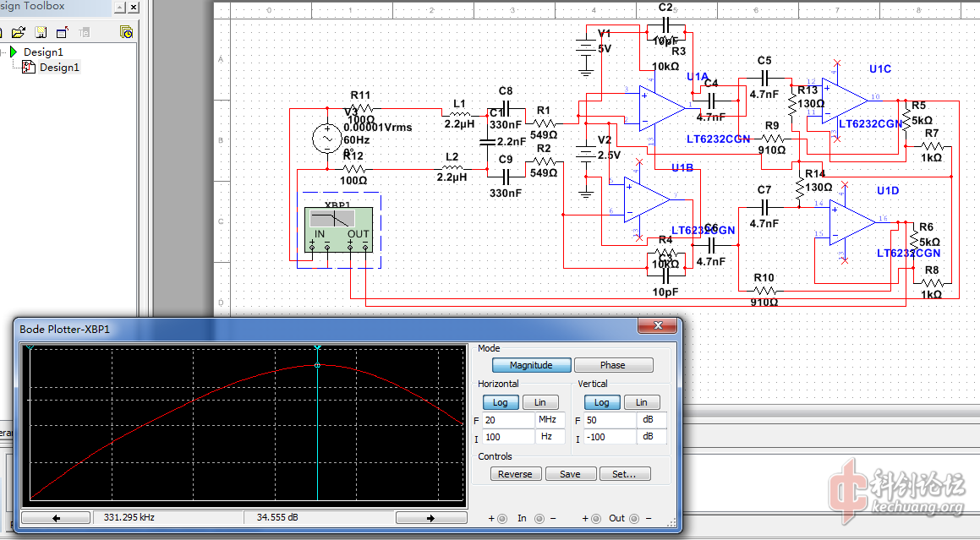Move cursor left with the left arrow button
980x540 pixels.
[x=57, y=518]
